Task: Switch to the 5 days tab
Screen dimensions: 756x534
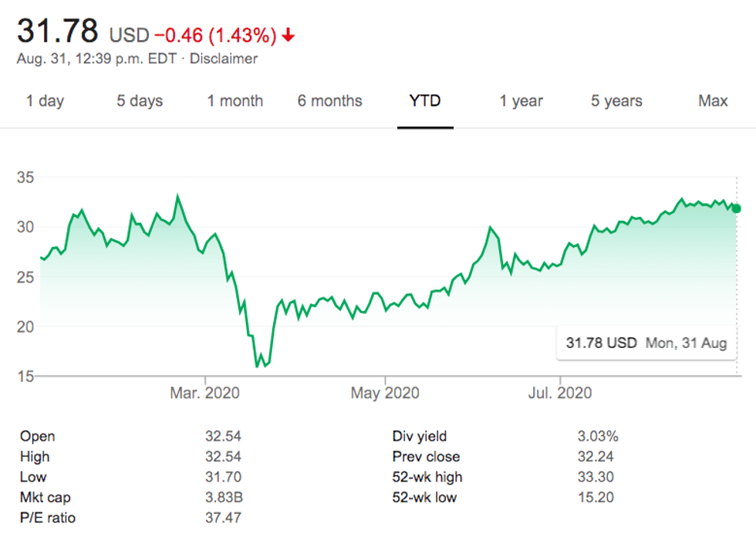Action: point(140,101)
